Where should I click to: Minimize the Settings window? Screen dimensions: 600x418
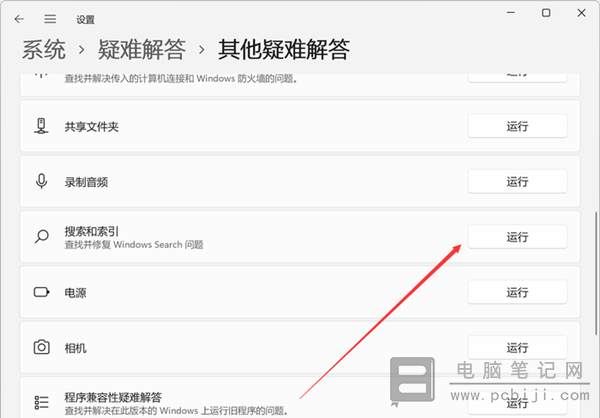[510, 13]
